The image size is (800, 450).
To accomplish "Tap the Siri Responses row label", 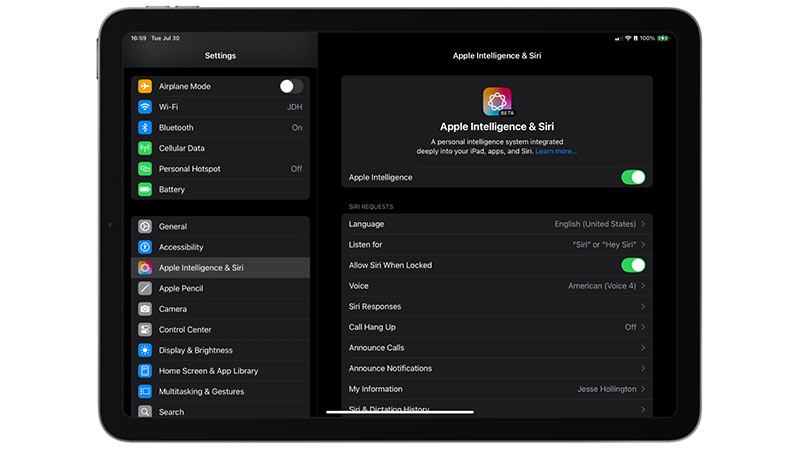I will [x=374, y=307].
